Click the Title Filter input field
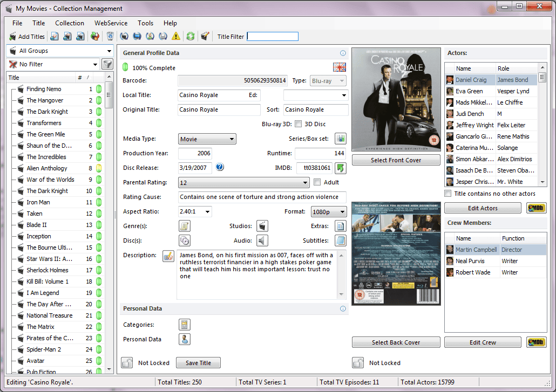The image size is (556, 392). point(273,37)
